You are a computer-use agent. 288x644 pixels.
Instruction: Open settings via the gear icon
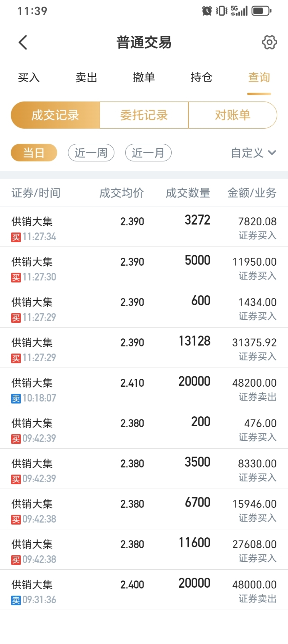pyautogui.click(x=269, y=42)
